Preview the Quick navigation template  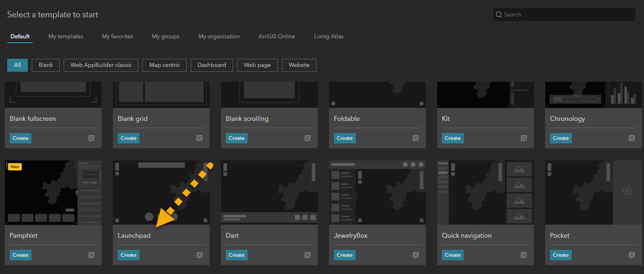[x=524, y=255]
